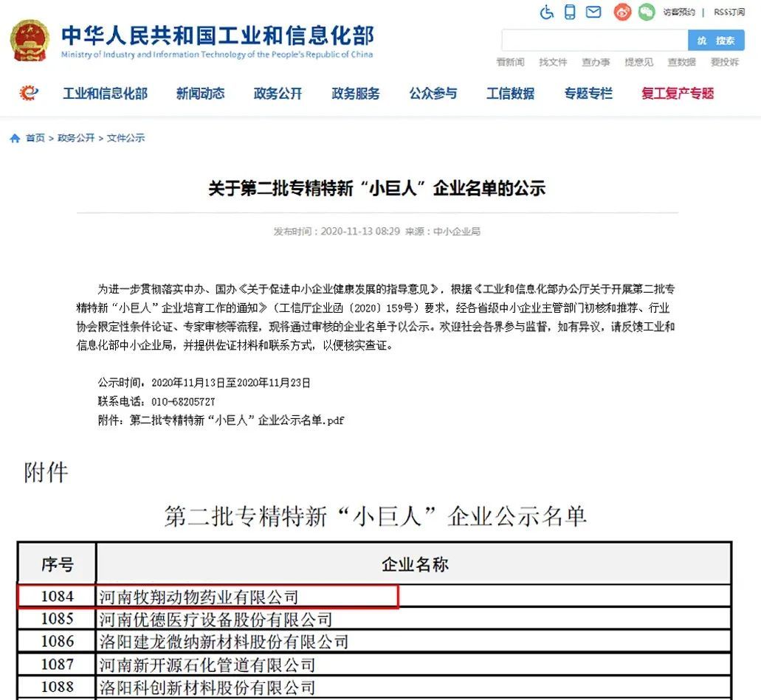The height and width of the screenshot is (700, 761).
Task: Click the blue 搜索 search button
Action: [x=717, y=41]
